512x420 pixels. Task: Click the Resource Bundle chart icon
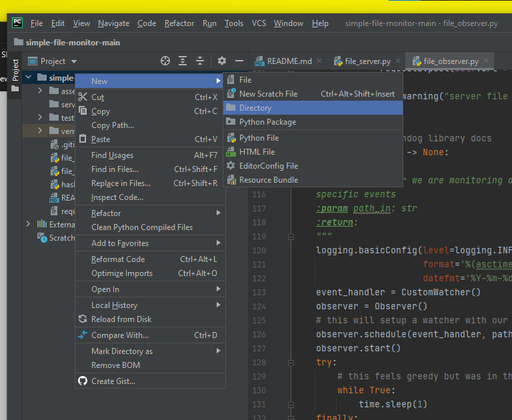click(x=231, y=180)
